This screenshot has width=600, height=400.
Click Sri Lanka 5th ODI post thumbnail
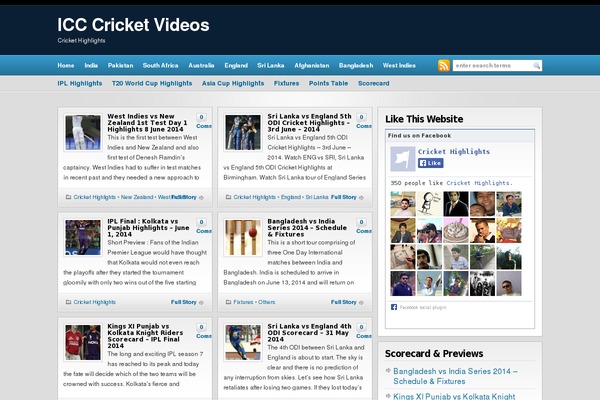243,132
